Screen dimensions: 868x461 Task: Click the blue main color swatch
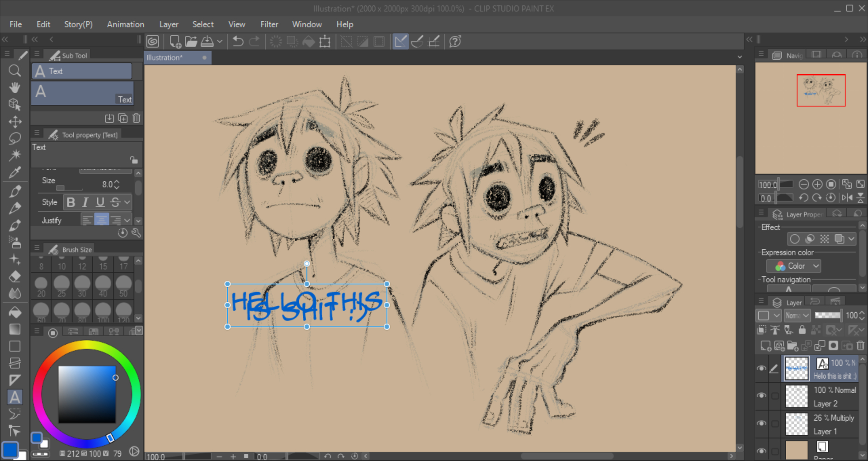tap(10, 450)
